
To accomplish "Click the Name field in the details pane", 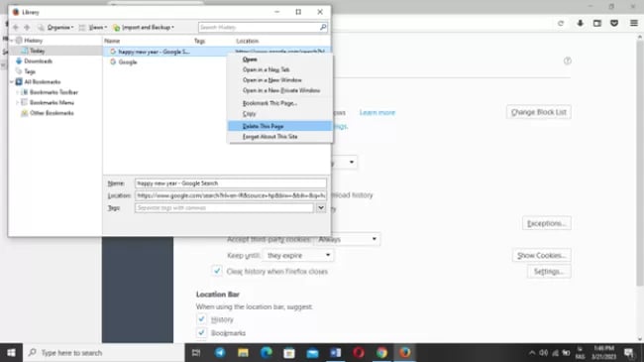I will coord(231,183).
